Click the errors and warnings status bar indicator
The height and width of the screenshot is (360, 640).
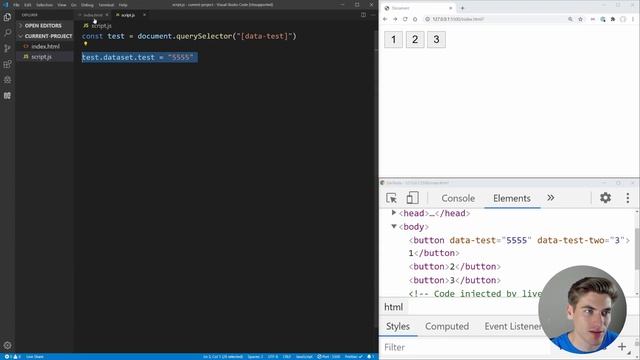click(12, 356)
